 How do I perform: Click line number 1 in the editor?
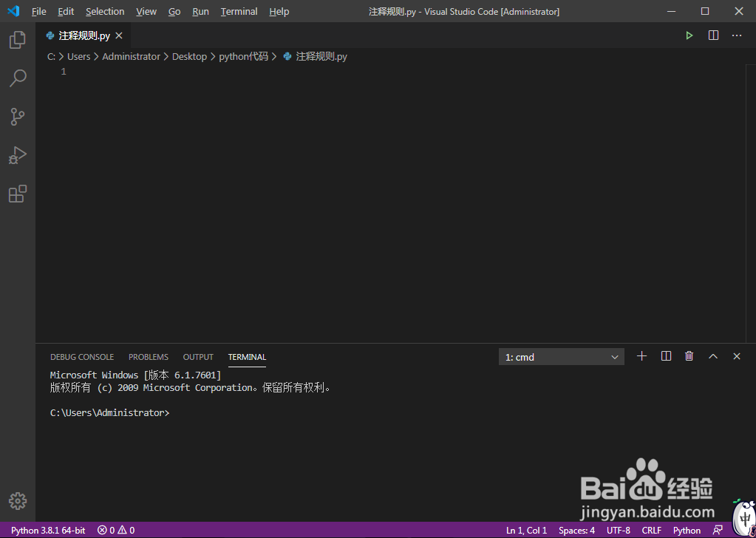[63, 72]
